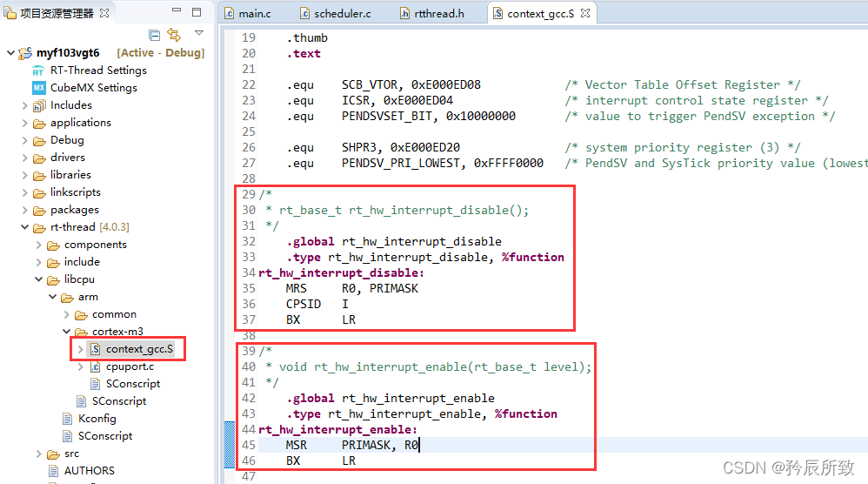The height and width of the screenshot is (484, 868).
Task: Select cpuport.c file in tree
Action: 130,366
